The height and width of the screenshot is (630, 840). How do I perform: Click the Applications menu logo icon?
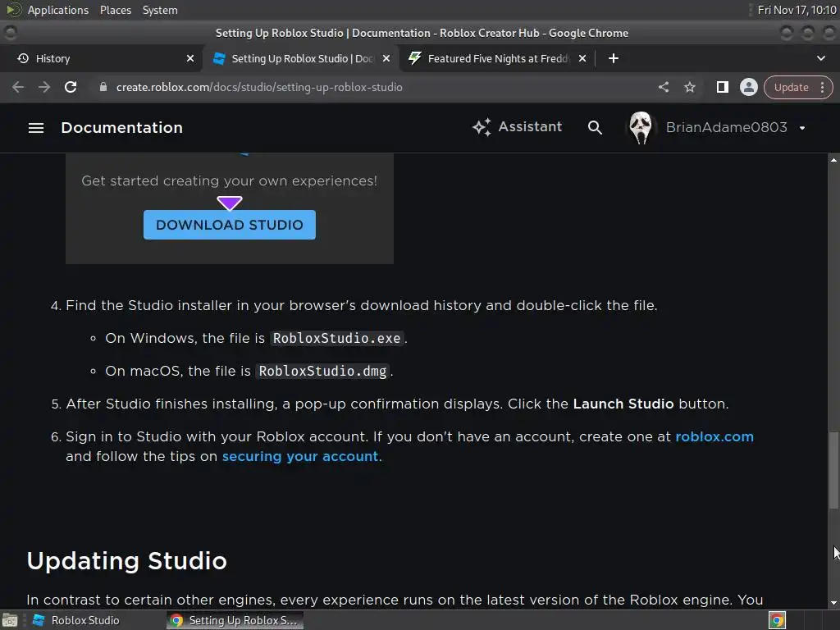click(x=13, y=10)
